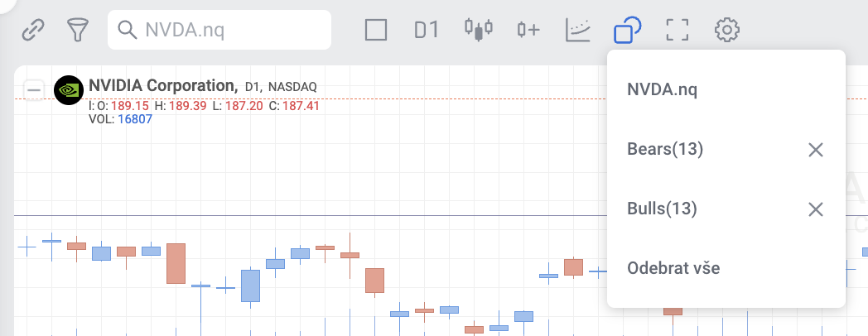Viewport: 868px width, 336px height.
Task: Click the link chain icon
Action: click(x=33, y=30)
